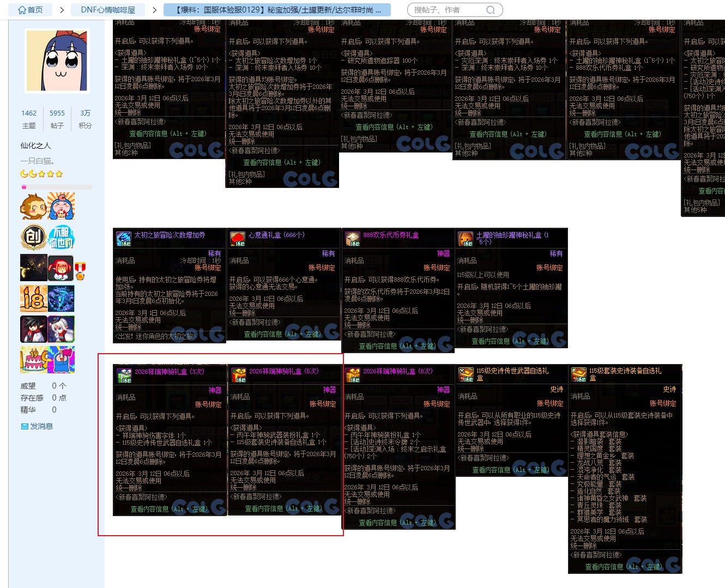Click the 888欢乐代币券礼盒 item icon

(352, 239)
